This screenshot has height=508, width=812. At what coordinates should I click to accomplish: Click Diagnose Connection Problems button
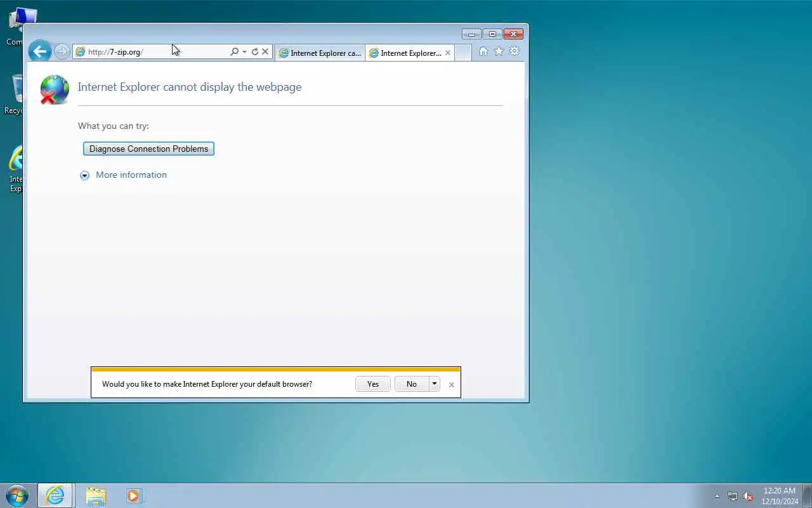point(148,149)
